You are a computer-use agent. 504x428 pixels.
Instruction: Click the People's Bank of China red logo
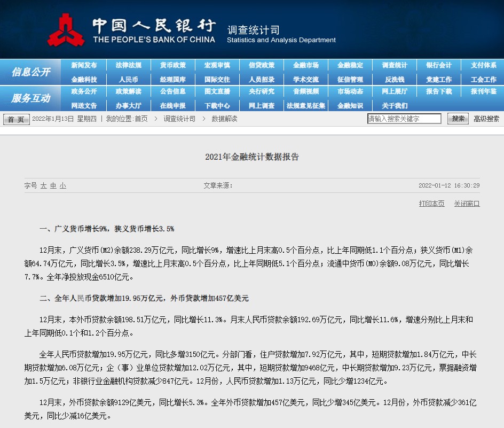pos(66,30)
